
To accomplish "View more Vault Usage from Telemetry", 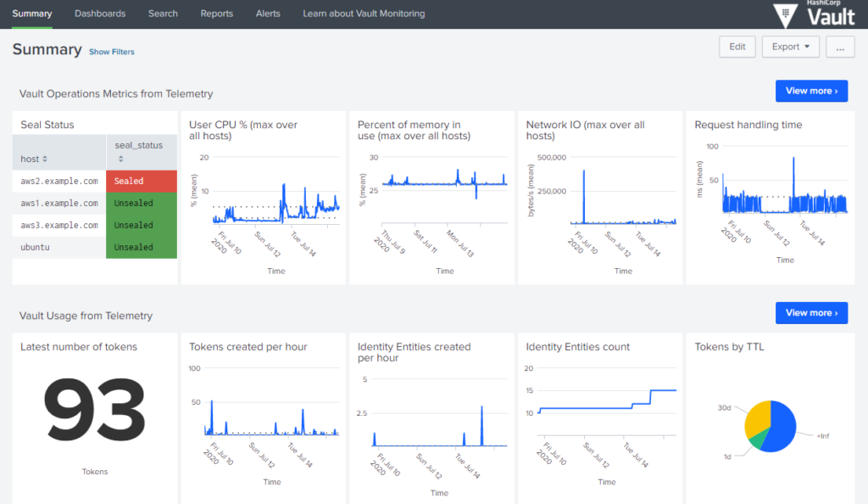I will [x=811, y=312].
